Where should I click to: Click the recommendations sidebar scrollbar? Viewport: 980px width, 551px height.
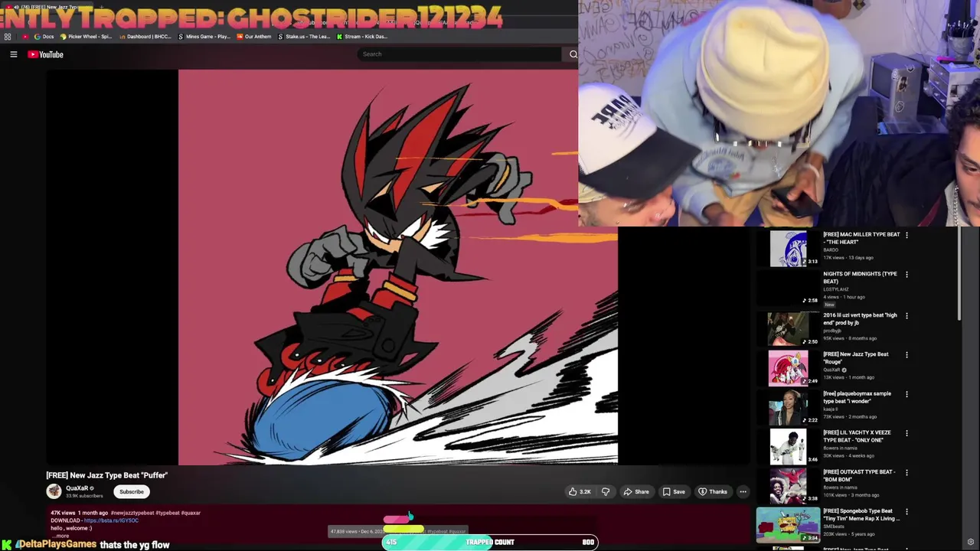[x=958, y=274]
